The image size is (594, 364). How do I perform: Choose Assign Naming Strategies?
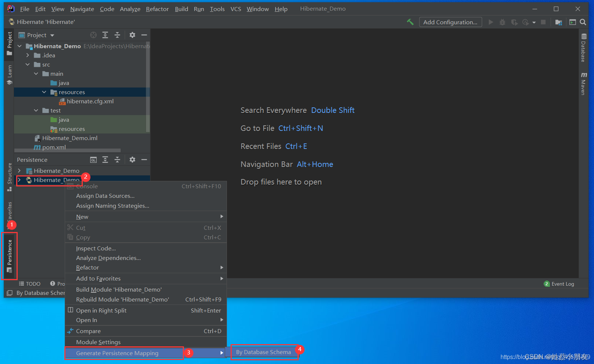point(146,206)
